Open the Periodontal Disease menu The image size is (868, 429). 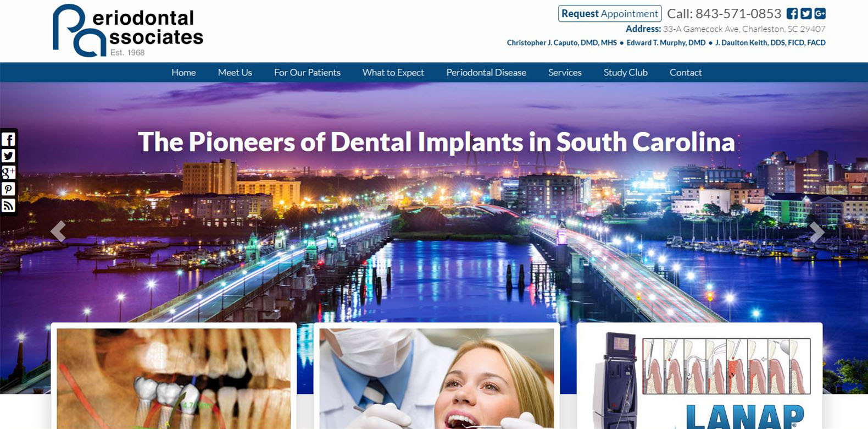point(486,73)
